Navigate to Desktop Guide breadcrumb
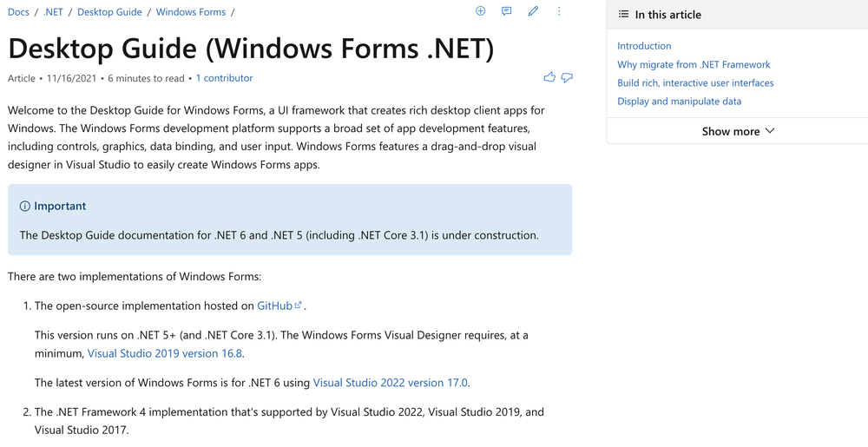This screenshot has height=447, width=868. click(x=109, y=12)
